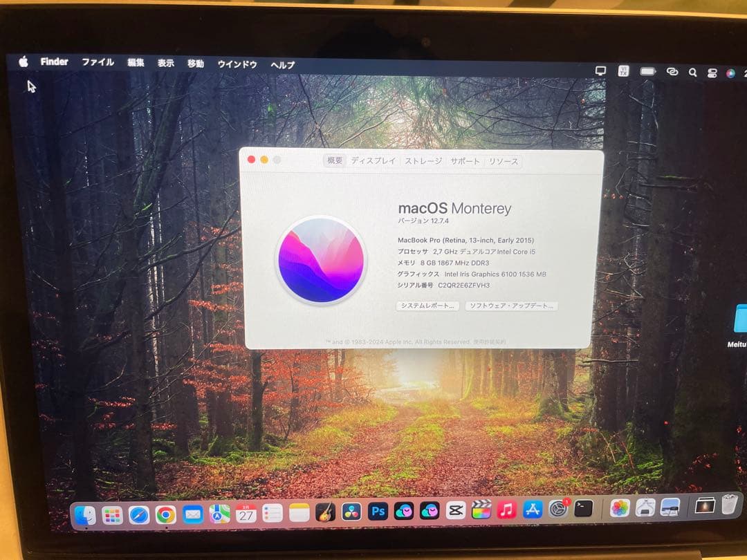Launch CapCut from the Dock
Screen dimensions: 747x560
(x=455, y=511)
